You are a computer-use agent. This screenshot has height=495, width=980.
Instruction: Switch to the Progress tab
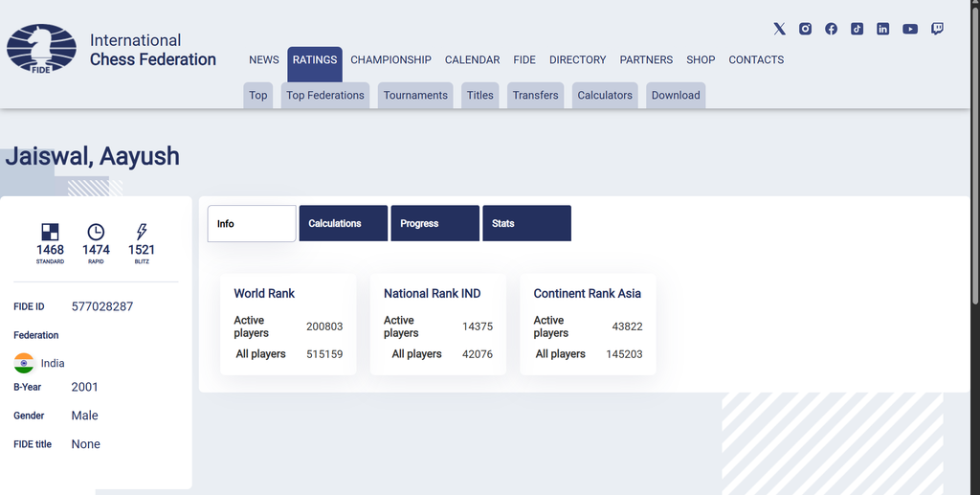point(435,223)
